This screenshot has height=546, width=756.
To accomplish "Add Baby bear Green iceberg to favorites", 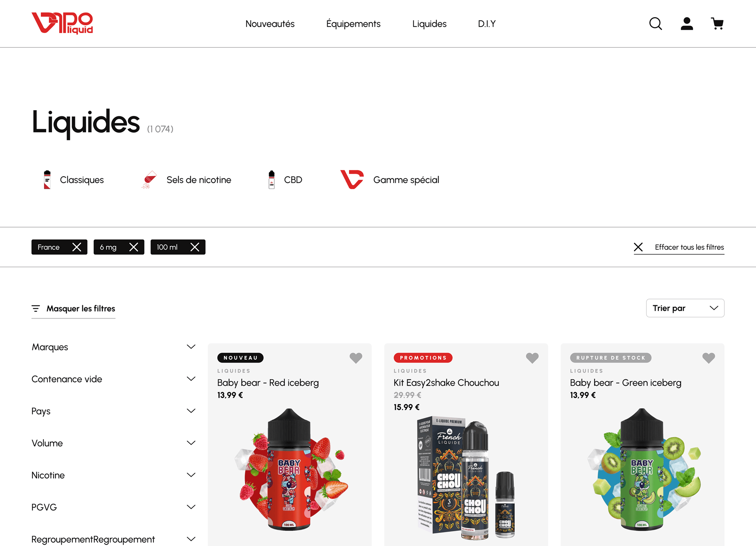I will (x=708, y=358).
